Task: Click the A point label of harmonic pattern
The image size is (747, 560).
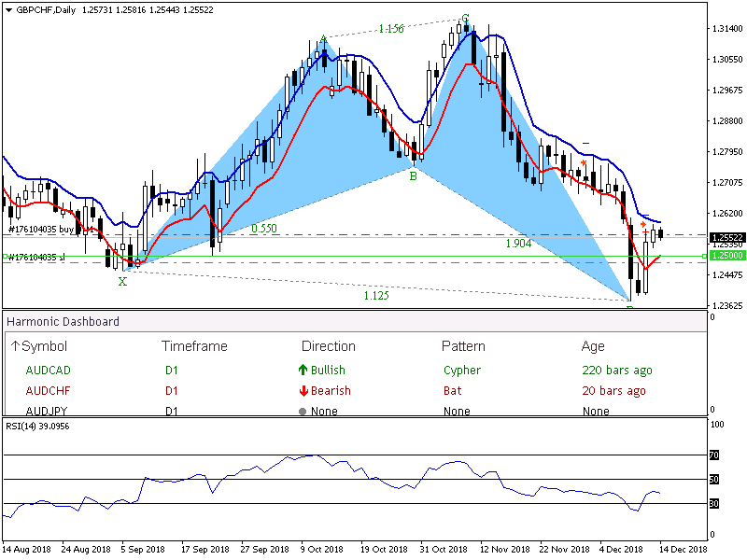Action: tap(323, 38)
